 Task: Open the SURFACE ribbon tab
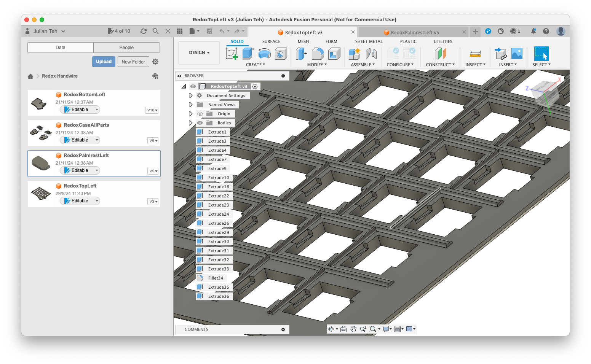coord(271,41)
